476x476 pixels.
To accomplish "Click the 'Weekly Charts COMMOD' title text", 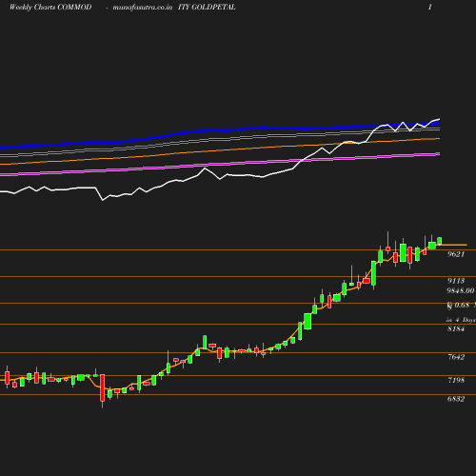I will point(50,8).
